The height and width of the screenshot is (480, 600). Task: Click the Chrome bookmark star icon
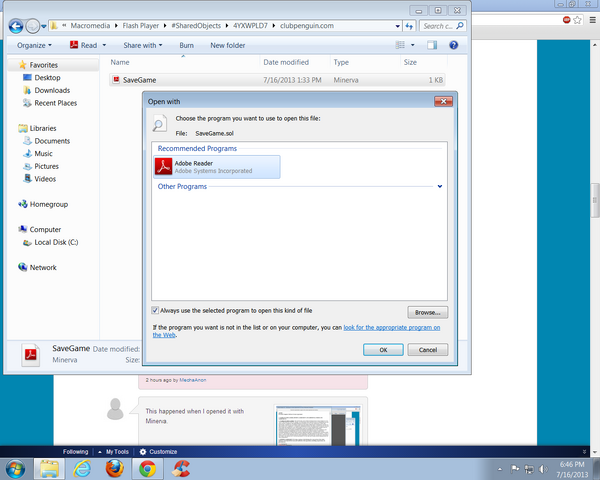577,20
